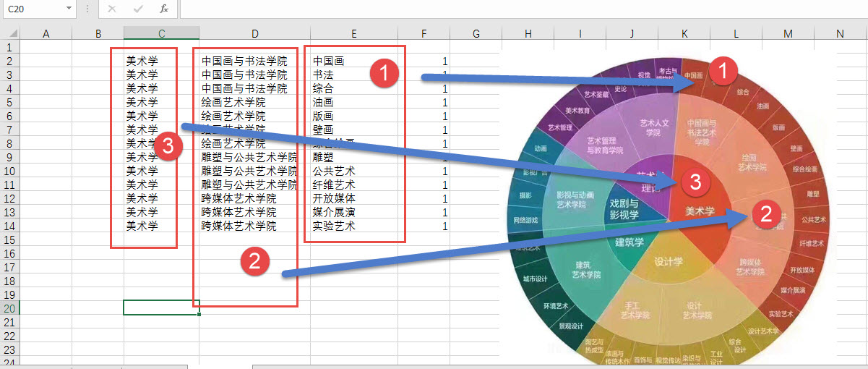Select column L header

(x=736, y=33)
